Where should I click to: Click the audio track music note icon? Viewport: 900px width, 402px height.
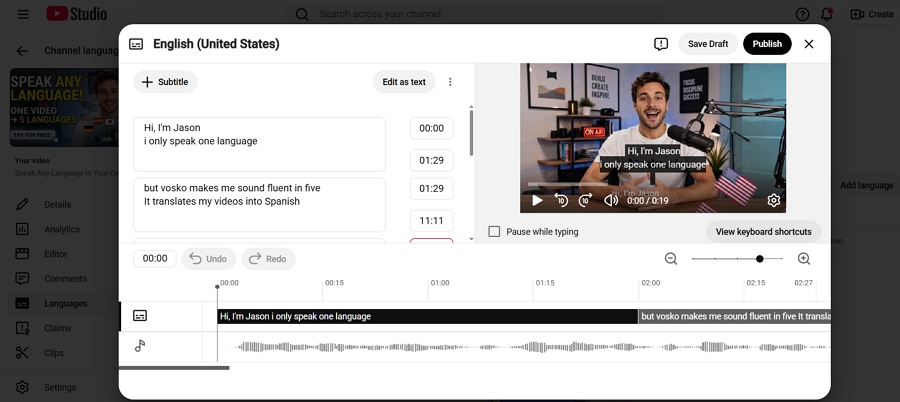click(x=139, y=346)
